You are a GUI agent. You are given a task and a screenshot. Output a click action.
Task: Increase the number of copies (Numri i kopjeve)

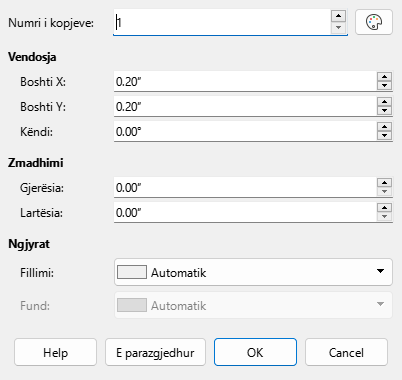coord(338,16)
